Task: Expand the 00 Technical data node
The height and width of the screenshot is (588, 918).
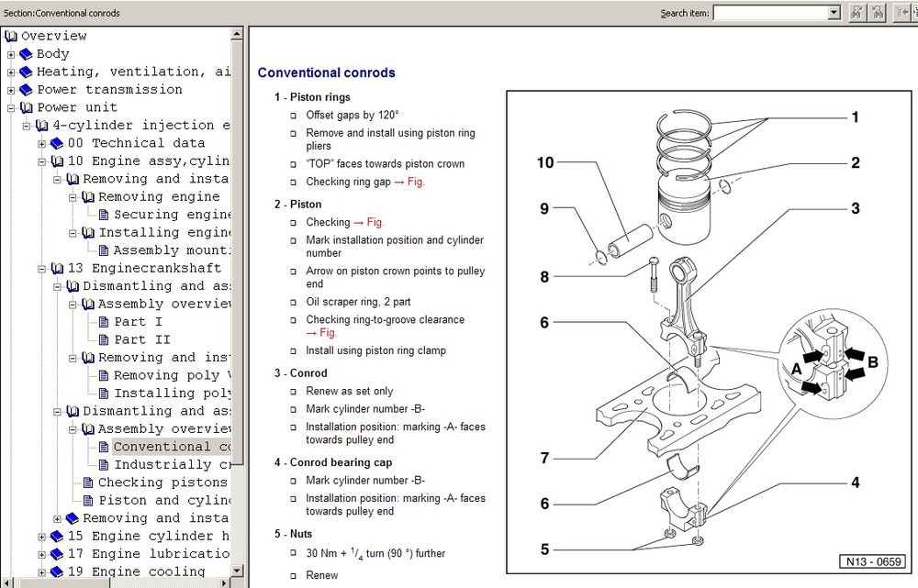Action: (42, 143)
